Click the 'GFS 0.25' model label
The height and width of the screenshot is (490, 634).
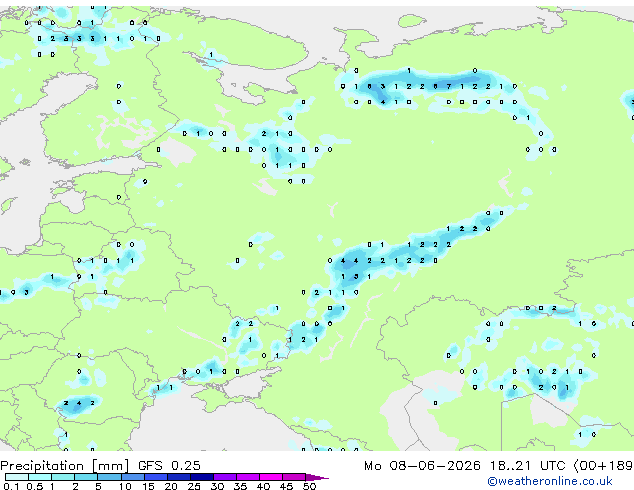[169, 466]
